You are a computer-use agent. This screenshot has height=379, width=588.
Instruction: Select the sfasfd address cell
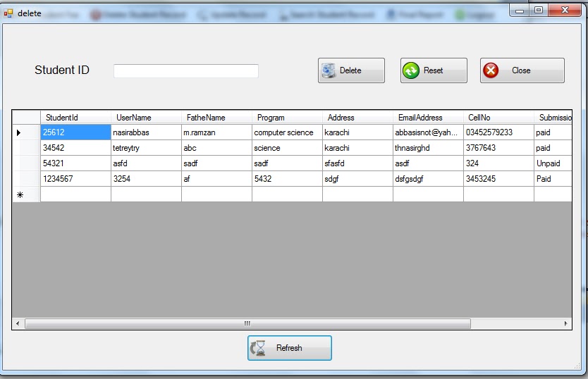point(357,163)
